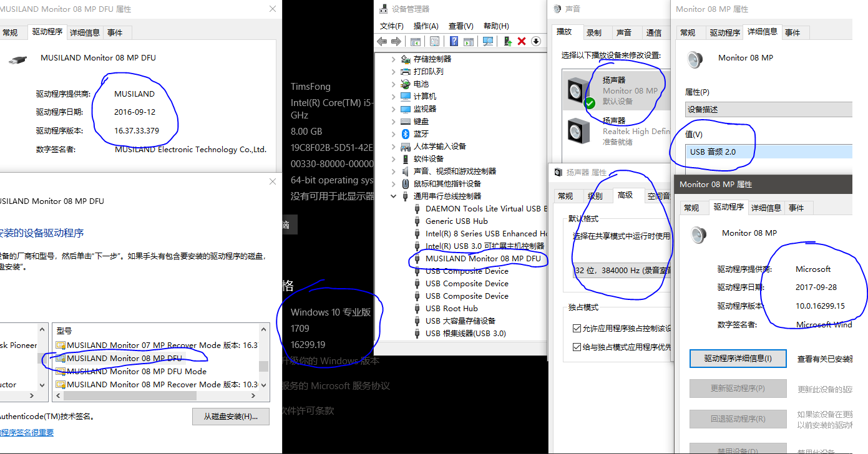Click the forward arrow in Device Manager toolbar

pos(396,41)
